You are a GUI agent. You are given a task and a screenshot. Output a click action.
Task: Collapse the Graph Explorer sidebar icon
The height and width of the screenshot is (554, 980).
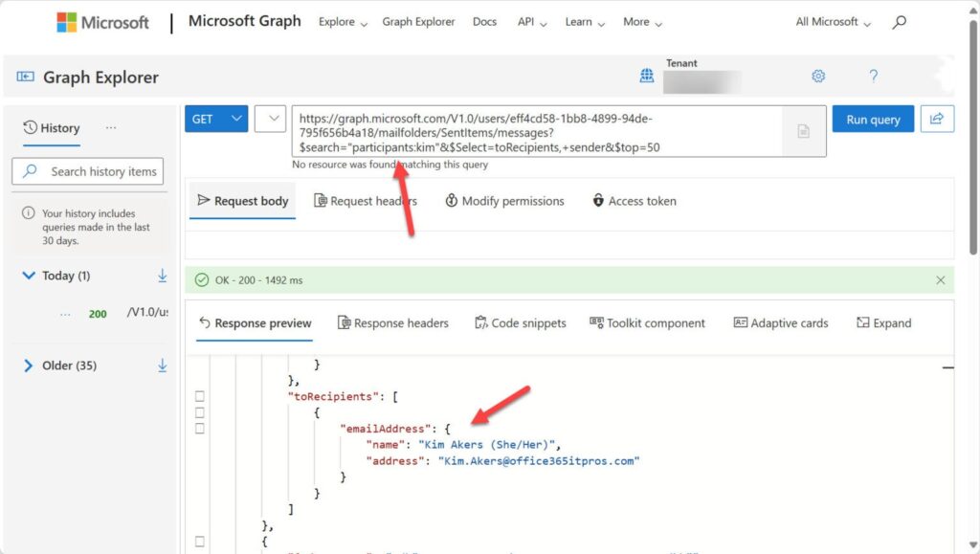(26, 77)
